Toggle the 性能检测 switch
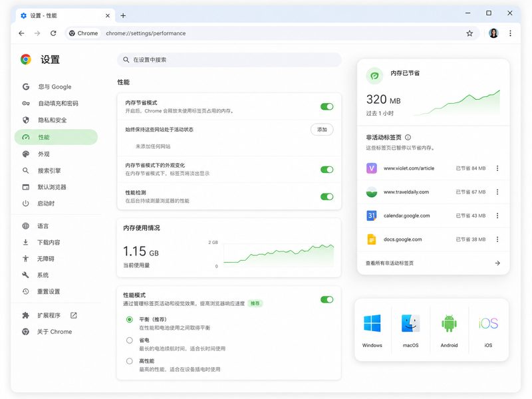 tap(327, 196)
